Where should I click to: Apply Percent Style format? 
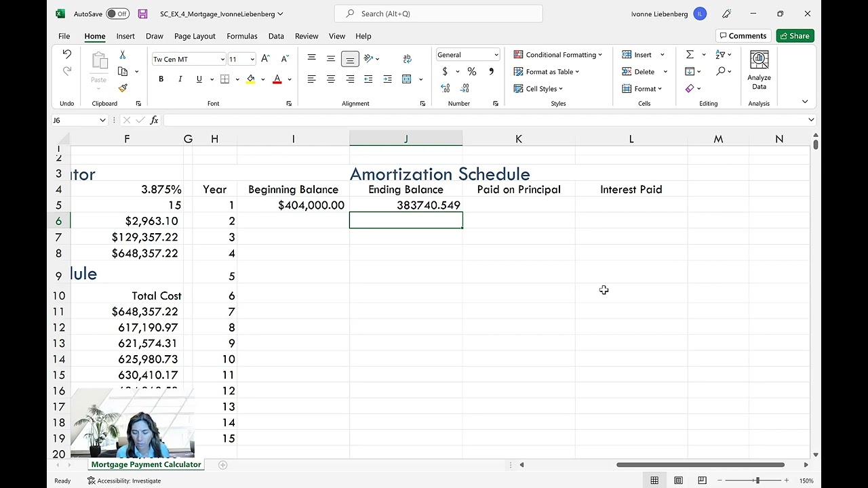click(472, 71)
